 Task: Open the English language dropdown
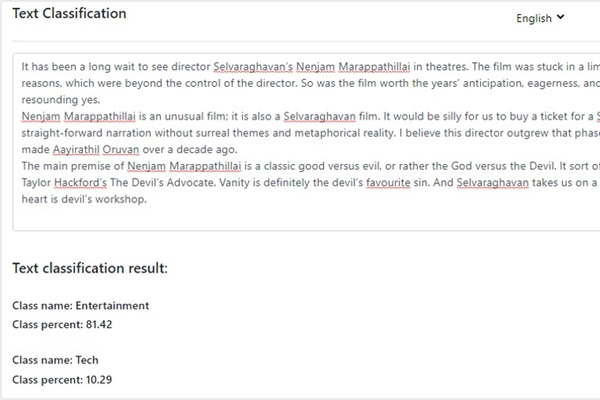pyautogui.click(x=539, y=17)
